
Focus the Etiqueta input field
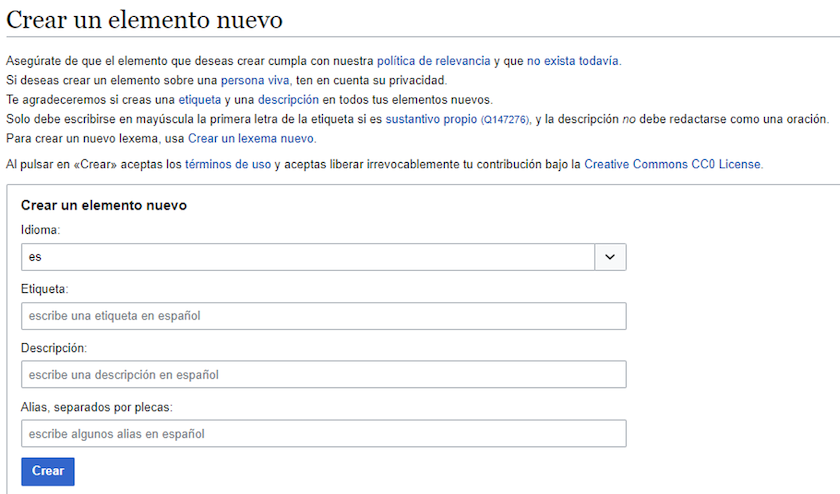coord(323,316)
